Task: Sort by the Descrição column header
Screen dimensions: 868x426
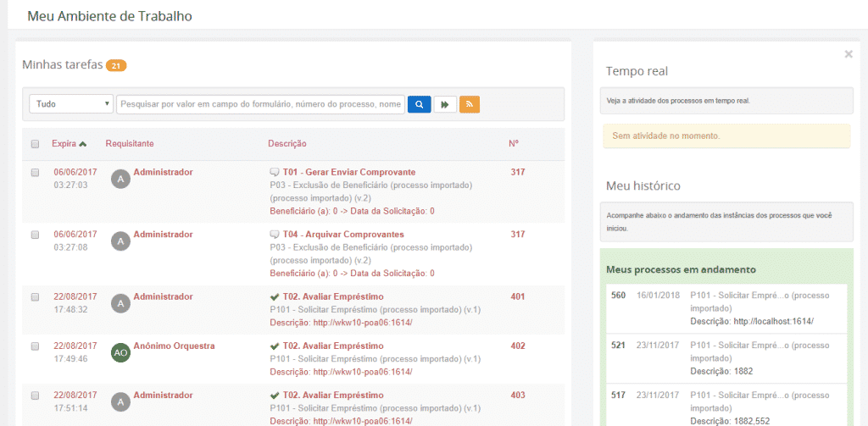Action: point(287,144)
